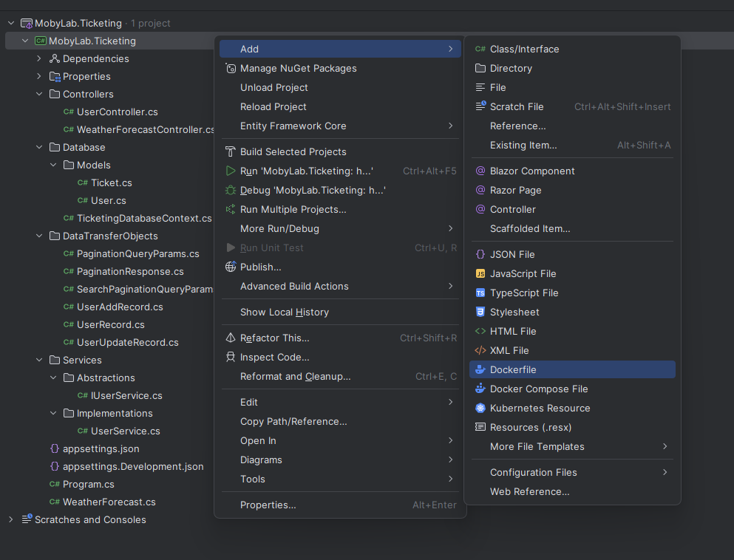Click the Debug bug icon
This screenshot has width=734, height=560.
pos(231,190)
